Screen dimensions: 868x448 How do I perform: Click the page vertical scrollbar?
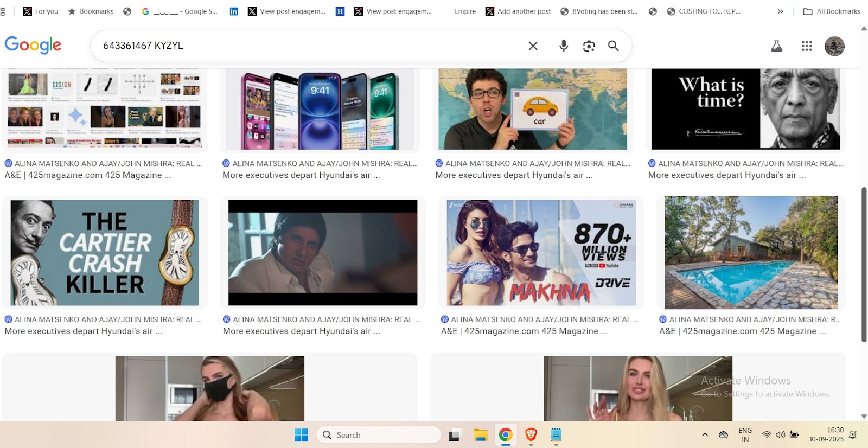[864, 265]
